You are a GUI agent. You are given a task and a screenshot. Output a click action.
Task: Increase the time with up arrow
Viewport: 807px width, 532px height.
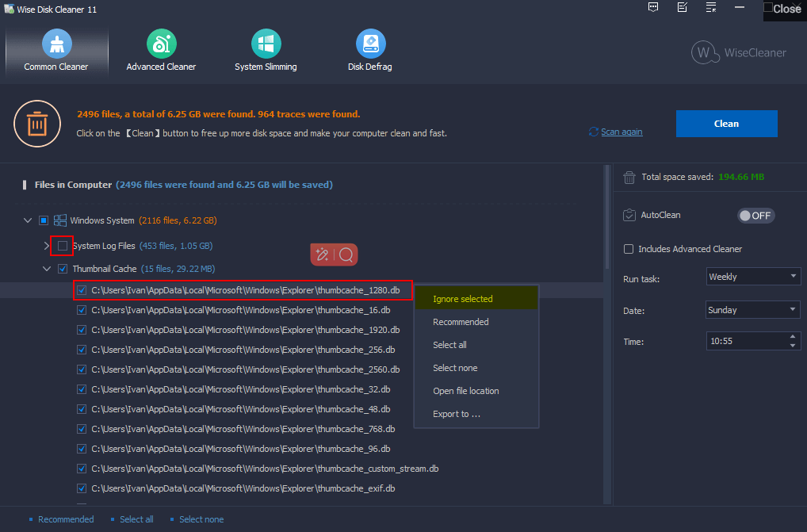point(793,336)
